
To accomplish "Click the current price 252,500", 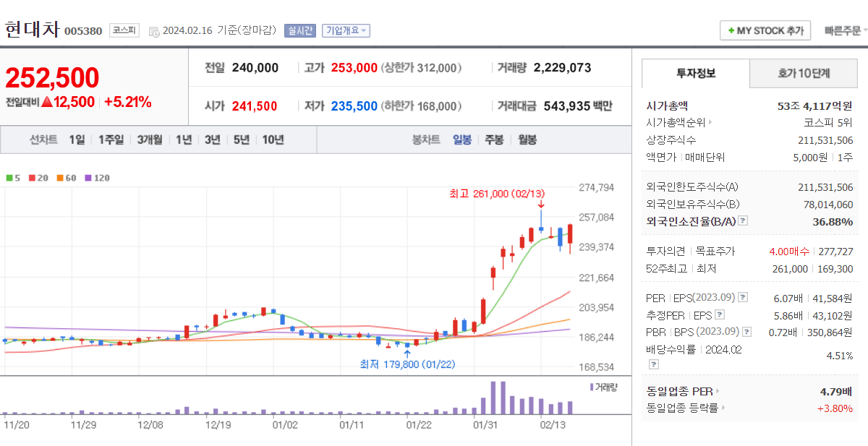I will [x=52, y=78].
